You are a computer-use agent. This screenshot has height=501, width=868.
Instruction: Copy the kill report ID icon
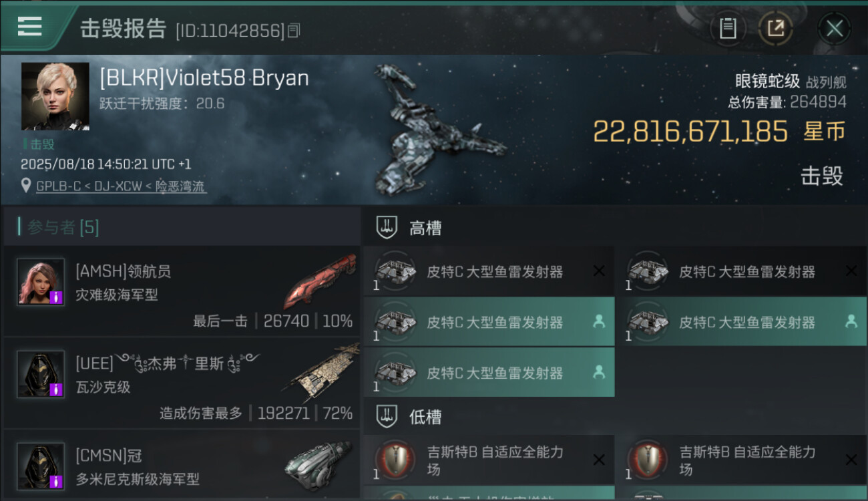coord(294,31)
